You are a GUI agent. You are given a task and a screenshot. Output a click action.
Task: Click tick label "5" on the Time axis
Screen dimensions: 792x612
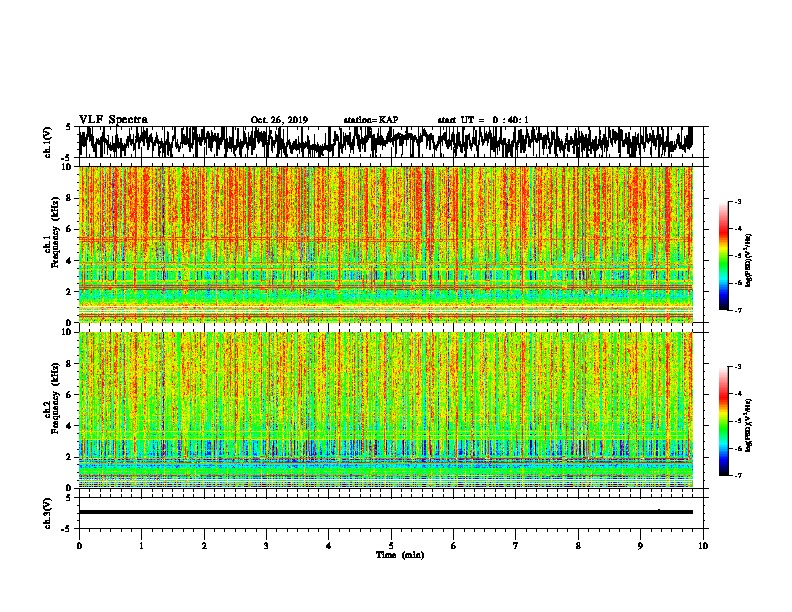[391, 546]
